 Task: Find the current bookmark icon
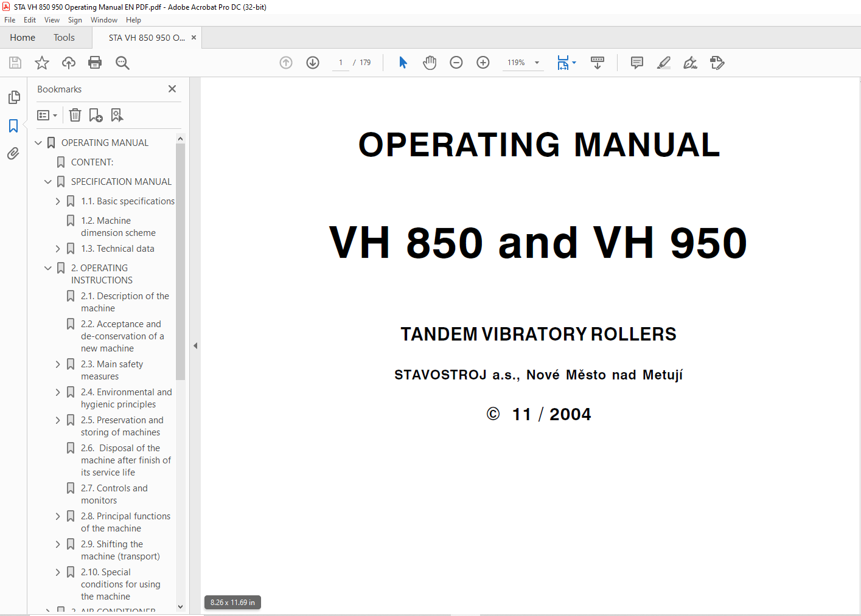coord(117,115)
